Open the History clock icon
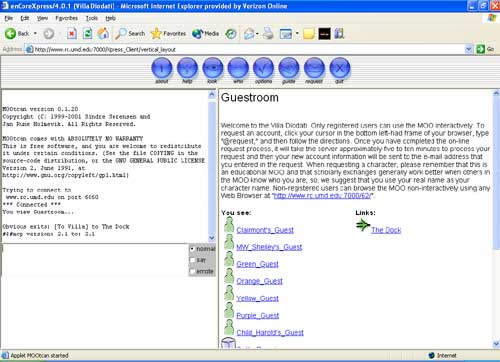The image size is (500, 362). (x=231, y=34)
